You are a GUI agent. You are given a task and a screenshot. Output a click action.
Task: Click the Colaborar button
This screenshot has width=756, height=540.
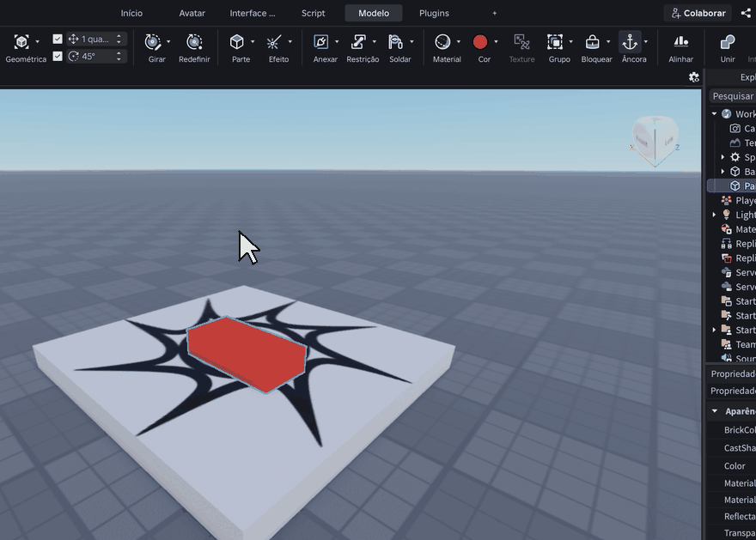698,13
